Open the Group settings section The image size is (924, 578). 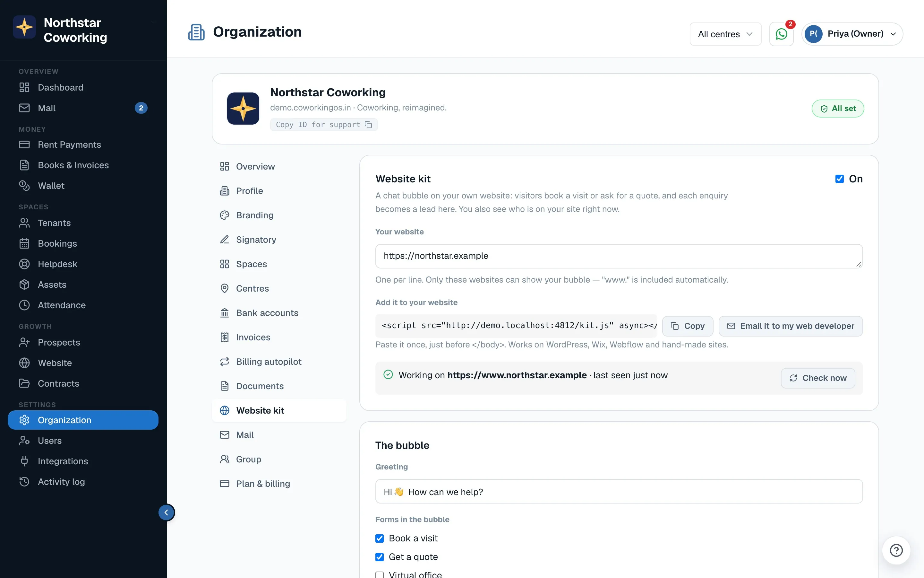[279, 459]
